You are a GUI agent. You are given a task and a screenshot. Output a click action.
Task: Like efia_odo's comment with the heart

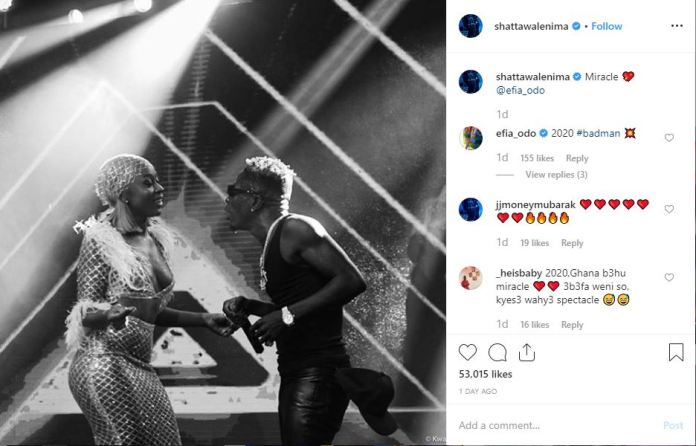pyautogui.click(x=669, y=138)
